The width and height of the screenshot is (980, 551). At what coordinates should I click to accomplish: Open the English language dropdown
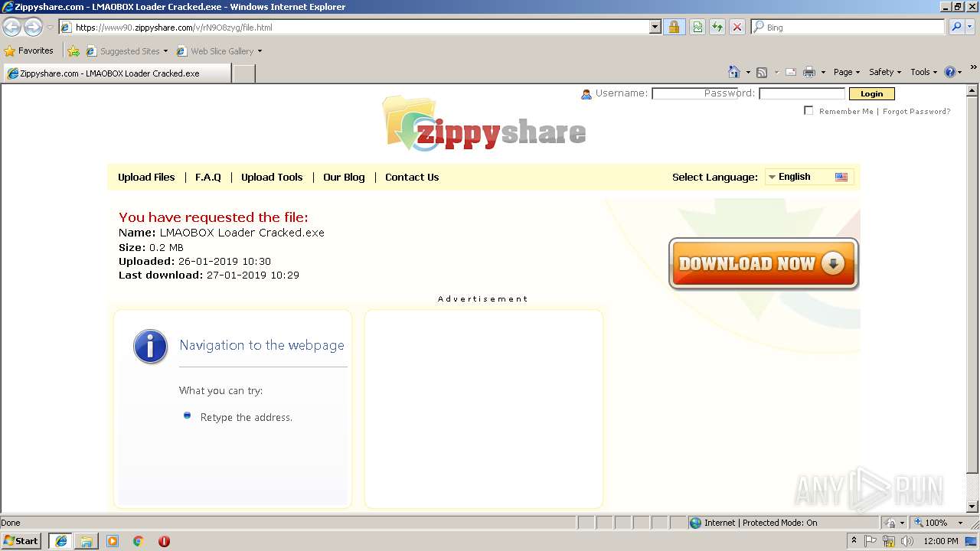click(x=808, y=177)
